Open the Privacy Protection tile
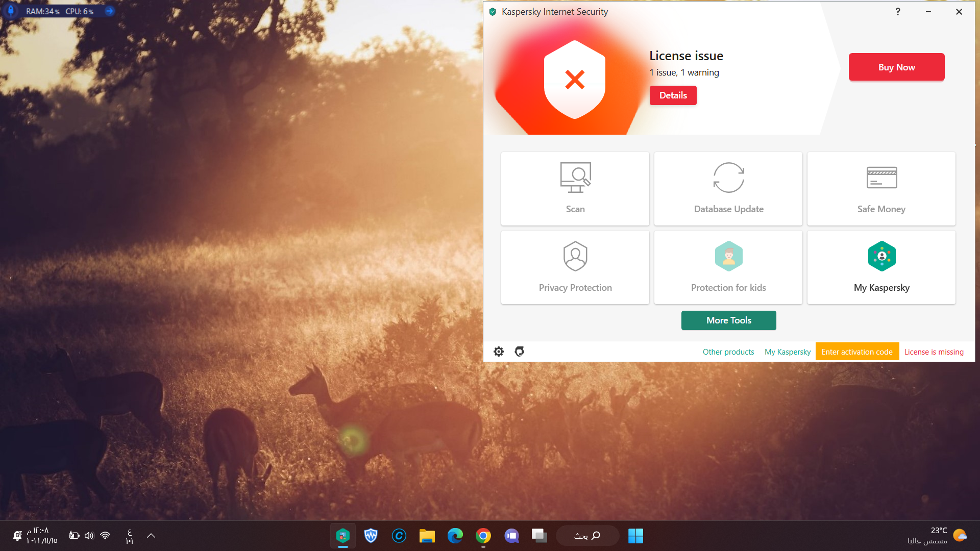 [575, 267]
